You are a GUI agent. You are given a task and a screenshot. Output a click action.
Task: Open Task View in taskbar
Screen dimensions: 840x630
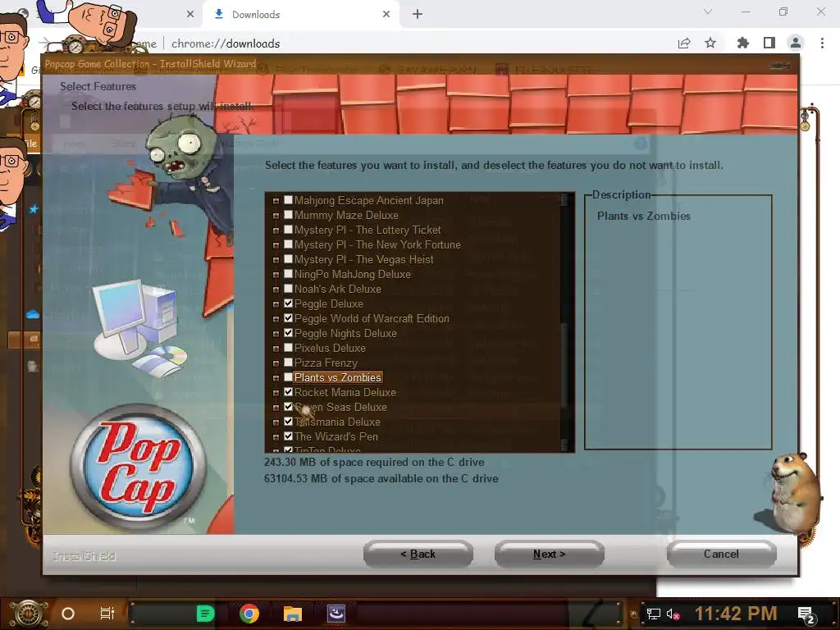[x=107, y=614]
